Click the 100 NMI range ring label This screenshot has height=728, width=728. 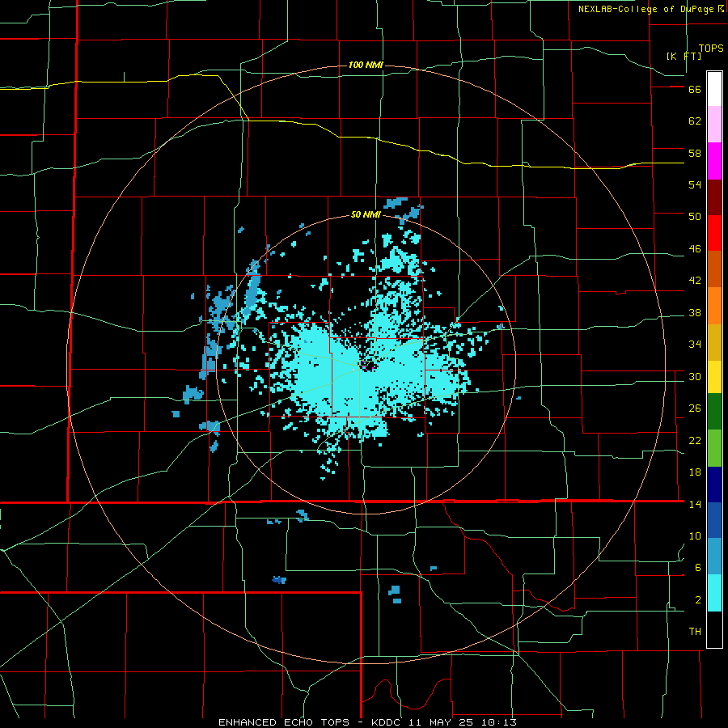(366, 65)
